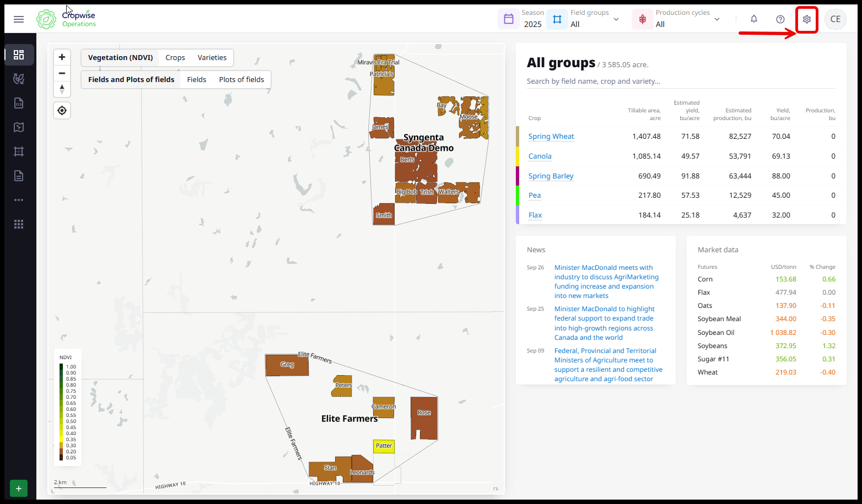
Task: Open the Spring Wheat crop link
Action: coord(551,137)
